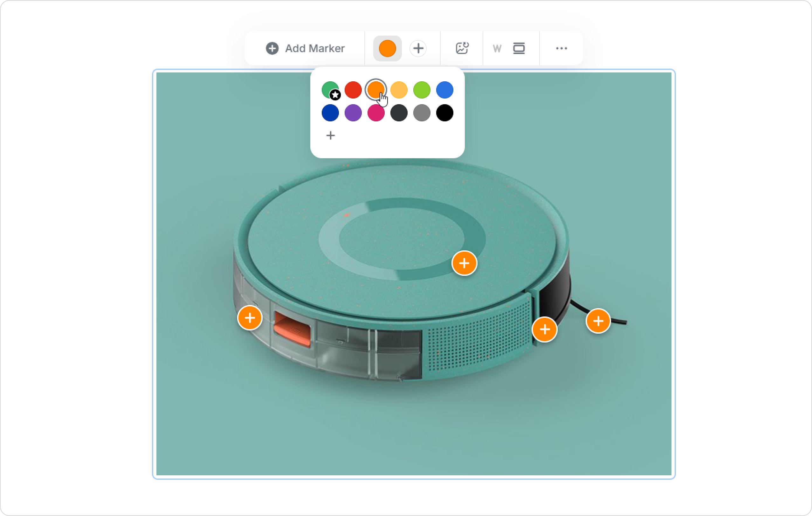This screenshot has width=812, height=516.
Task: Choose the red color swatch
Action: click(353, 90)
